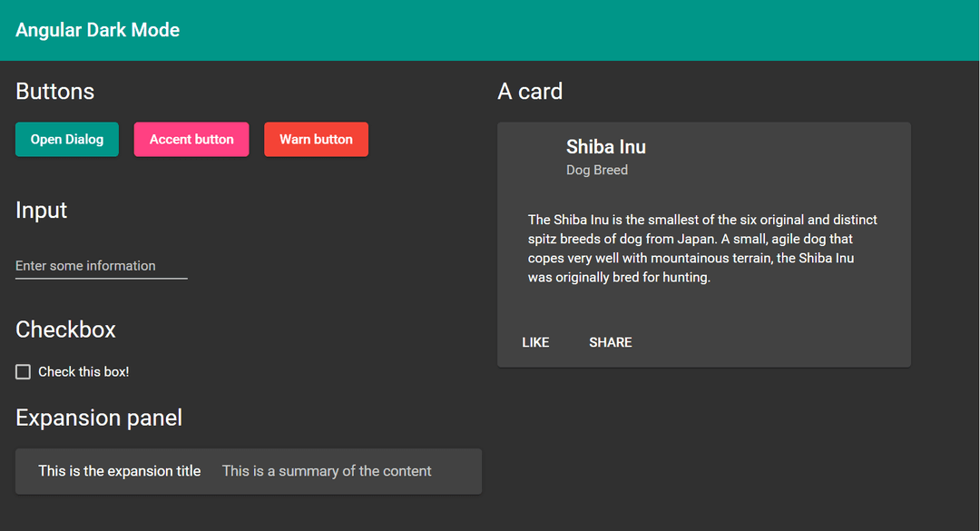
Task: Select the Angular Dark Mode toolbar title
Action: click(x=98, y=29)
